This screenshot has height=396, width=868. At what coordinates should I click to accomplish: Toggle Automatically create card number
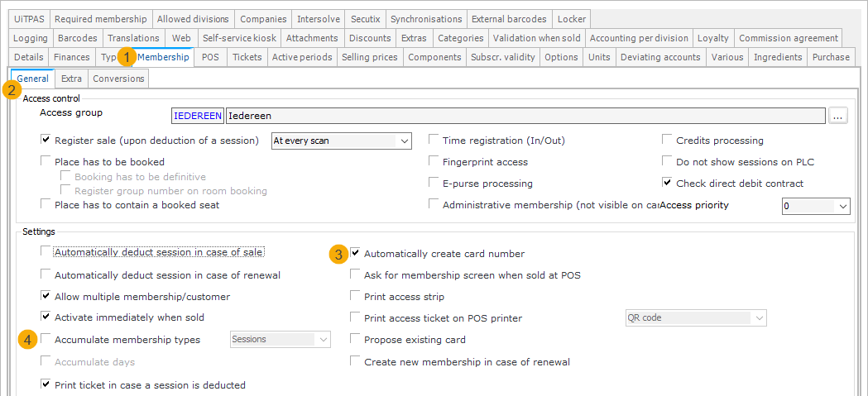(356, 254)
